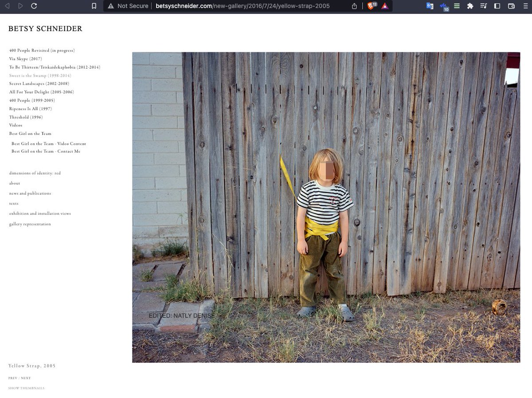Click the NEXT image link
Image resolution: width=532 pixels, height=398 pixels.
[x=26, y=378]
